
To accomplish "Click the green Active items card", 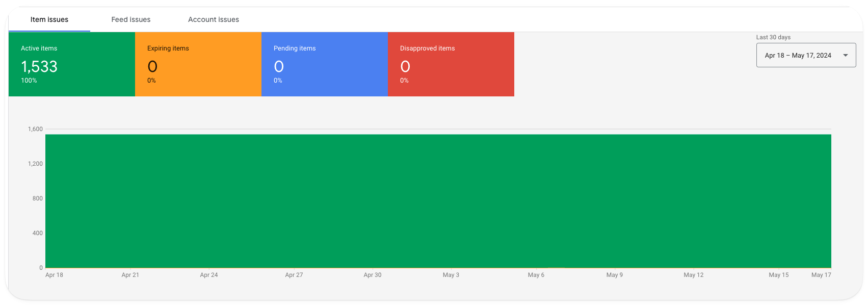I will point(72,64).
